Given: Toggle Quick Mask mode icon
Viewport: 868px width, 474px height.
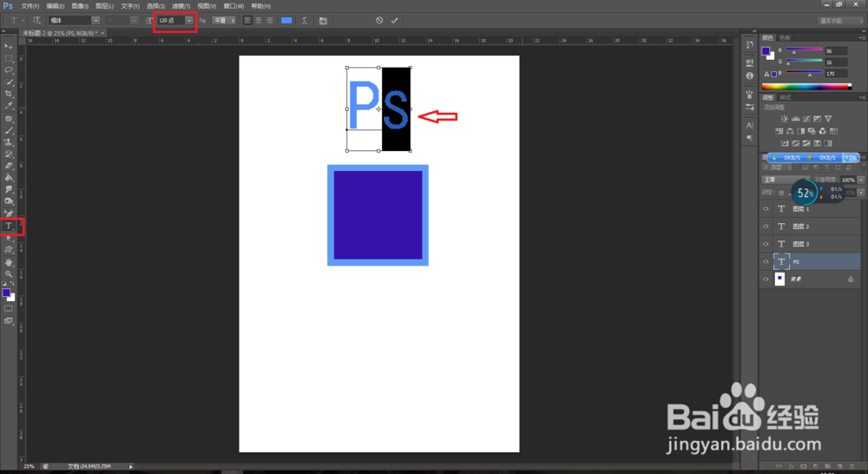Looking at the screenshot, I should tap(9, 308).
